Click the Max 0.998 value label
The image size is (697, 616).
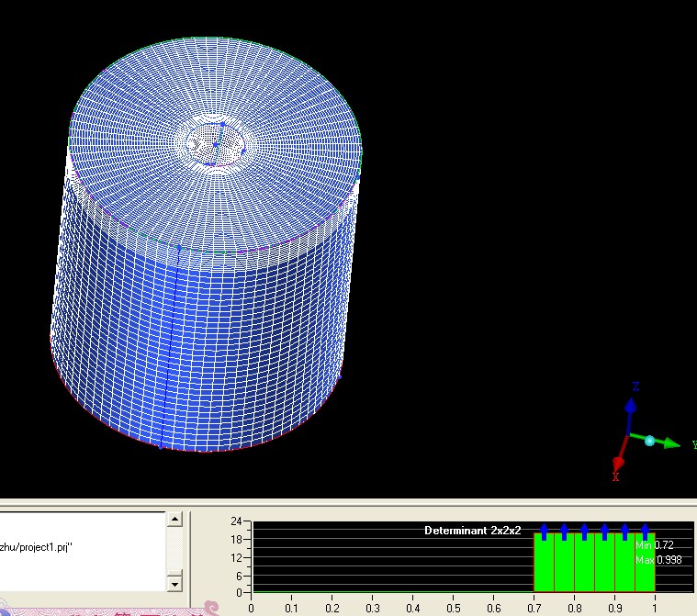[658, 559]
